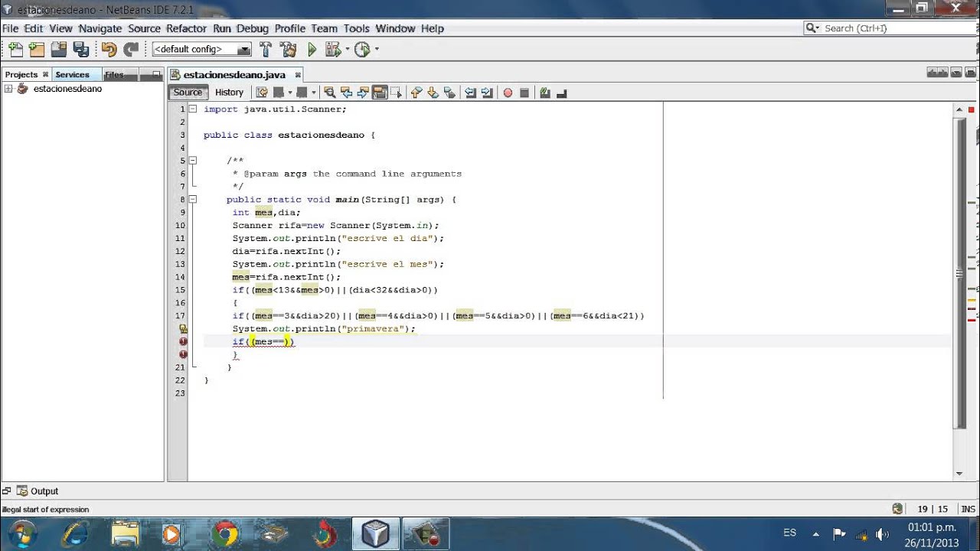Clean and Build the project
Screen dimensions: 980x551
coord(289,50)
